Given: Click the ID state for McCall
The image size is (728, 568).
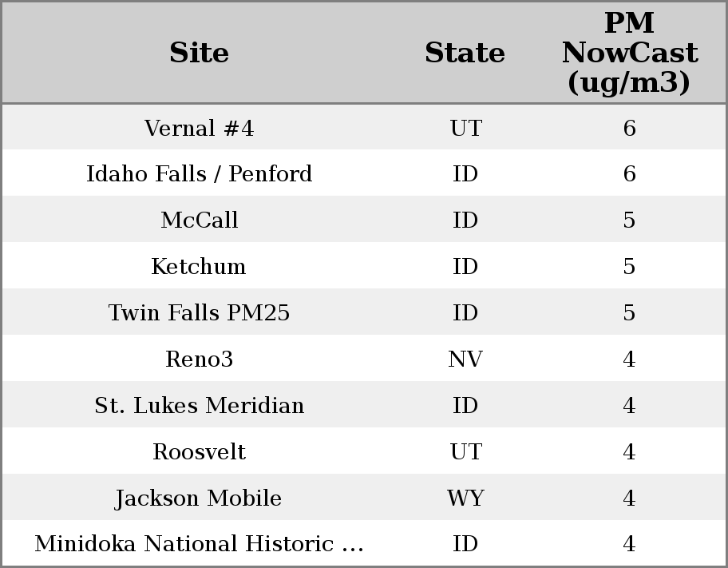Looking at the screenshot, I should coord(465,220).
